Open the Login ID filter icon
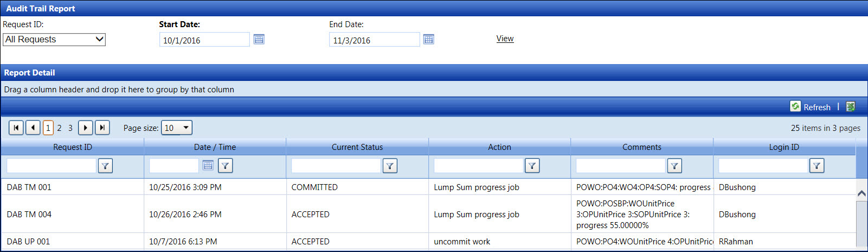The height and width of the screenshot is (252, 868). point(817,166)
